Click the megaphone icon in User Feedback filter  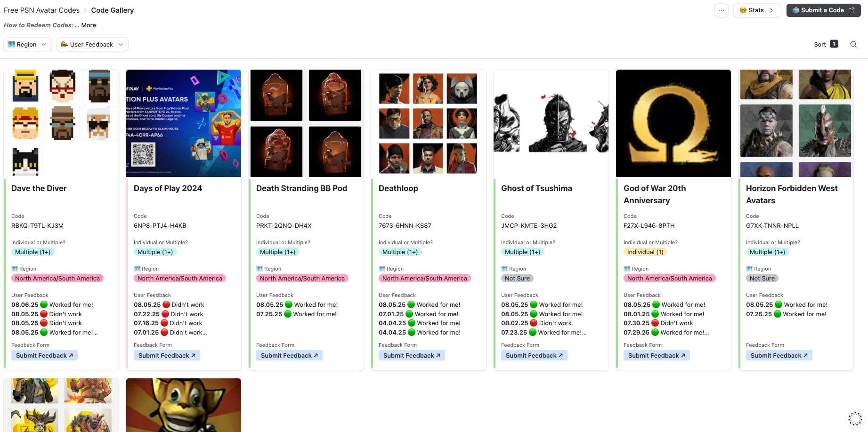65,44
